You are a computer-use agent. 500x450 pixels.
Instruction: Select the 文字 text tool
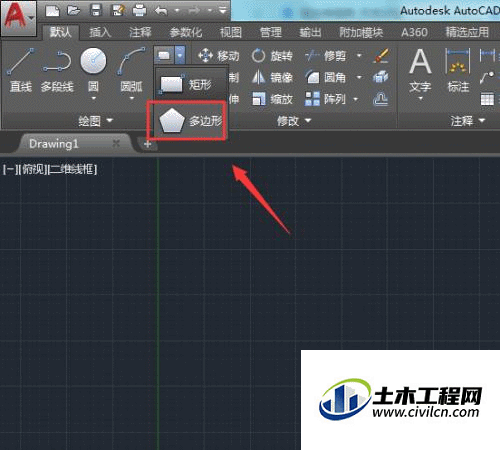point(420,70)
